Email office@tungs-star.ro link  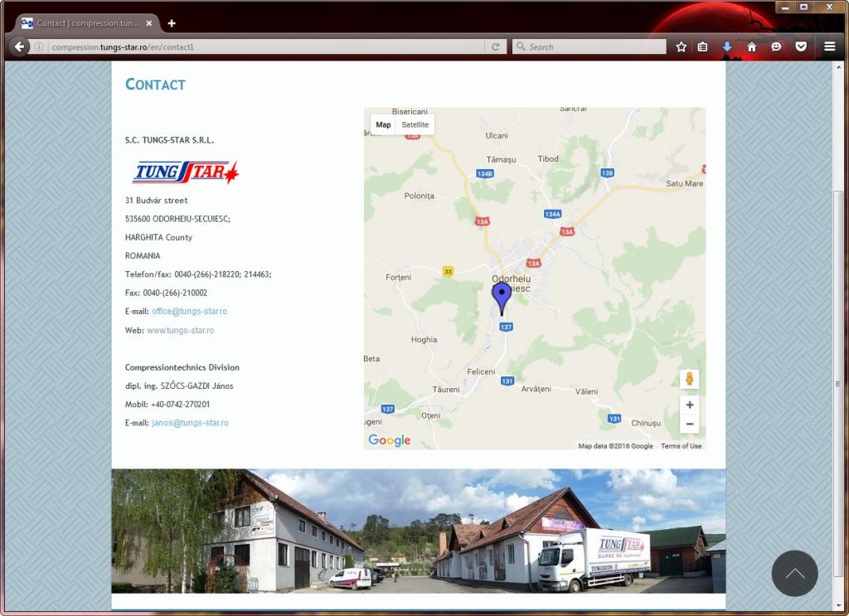pyautogui.click(x=189, y=312)
